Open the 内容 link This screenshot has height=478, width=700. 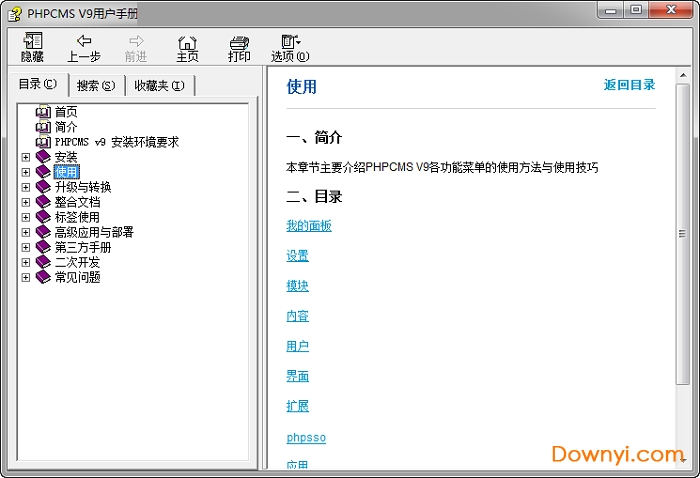297,316
